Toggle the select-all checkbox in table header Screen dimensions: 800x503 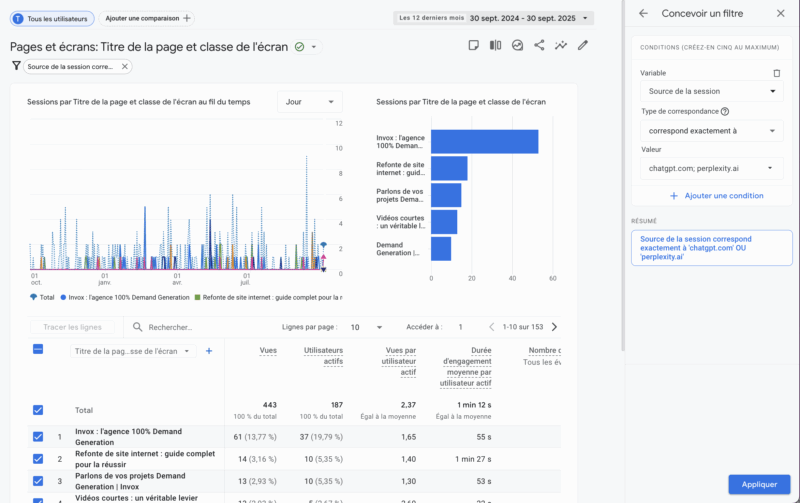click(38, 350)
